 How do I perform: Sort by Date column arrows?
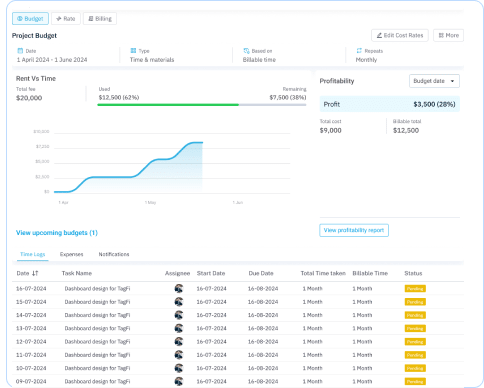coord(35,273)
